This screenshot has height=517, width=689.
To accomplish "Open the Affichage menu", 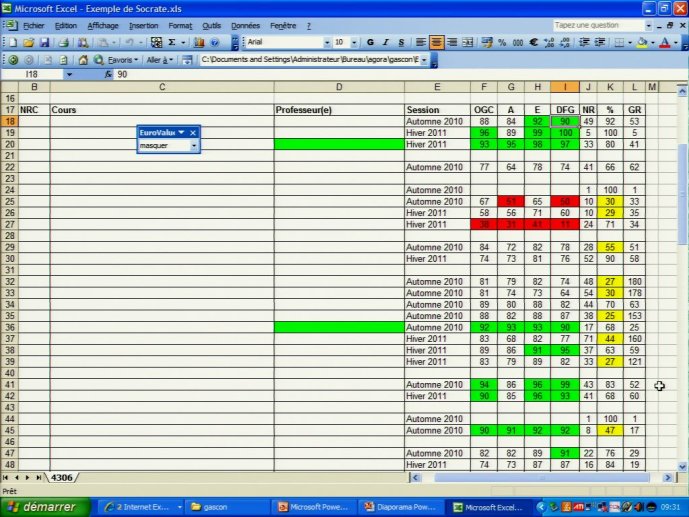I will [x=103, y=26].
